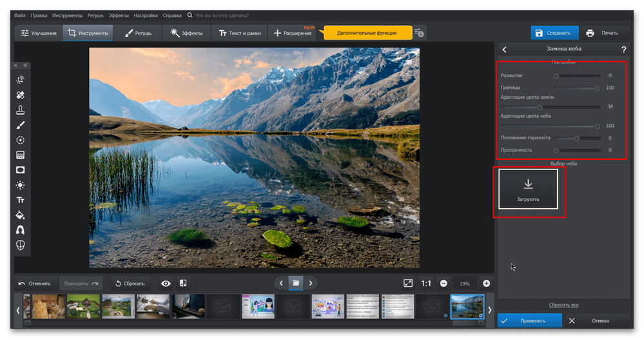Click the Применить button
The height and width of the screenshot is (339, 644).
click(530, 320)
